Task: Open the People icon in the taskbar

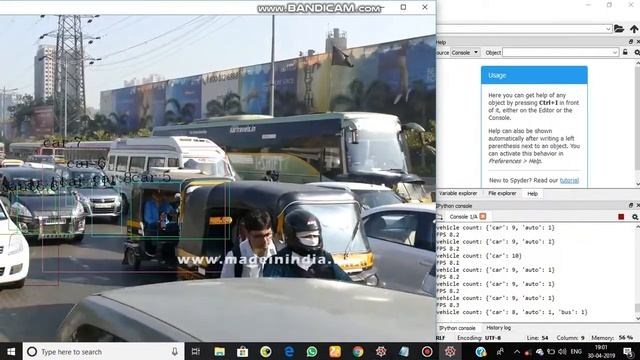Action: click(500, 351)
